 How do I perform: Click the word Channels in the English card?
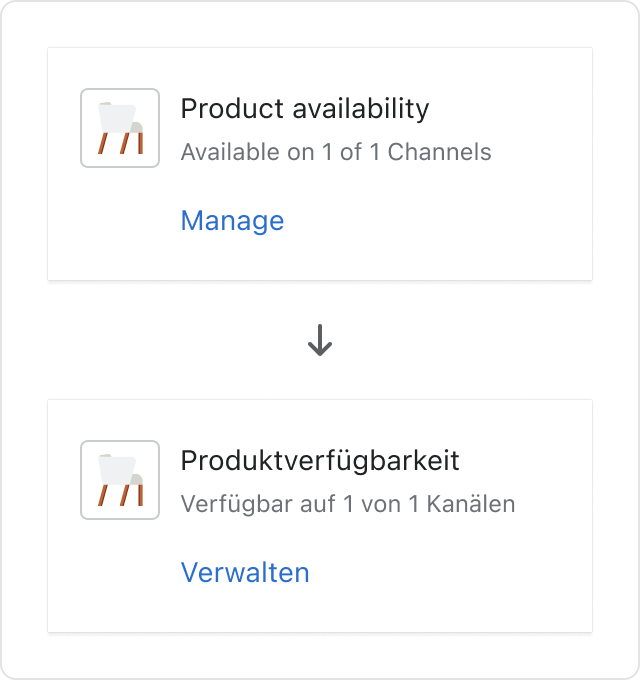(x=439, y=152)
